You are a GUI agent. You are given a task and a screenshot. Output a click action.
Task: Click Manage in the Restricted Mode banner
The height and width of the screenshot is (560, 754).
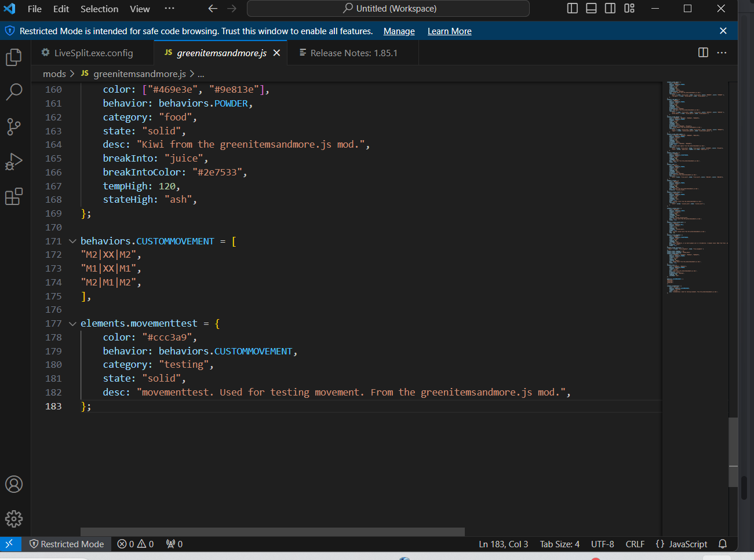pyautogui.click(x=399, y=31)
